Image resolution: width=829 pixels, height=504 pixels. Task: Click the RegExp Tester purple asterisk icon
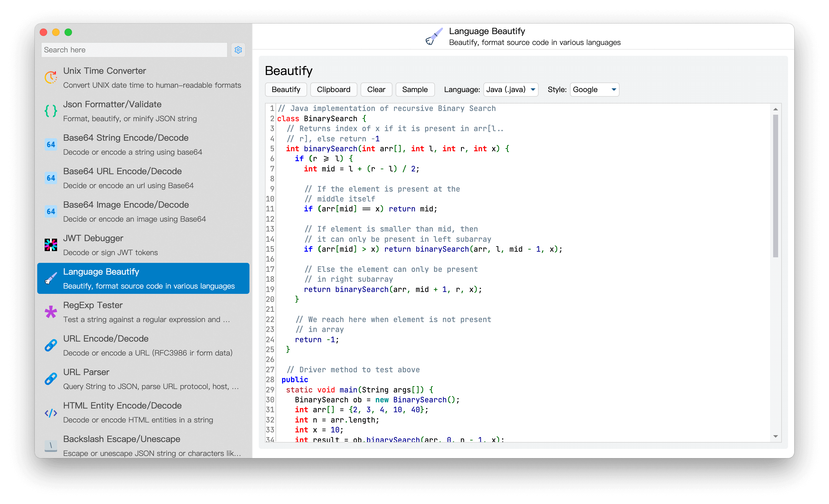(51, 312)
